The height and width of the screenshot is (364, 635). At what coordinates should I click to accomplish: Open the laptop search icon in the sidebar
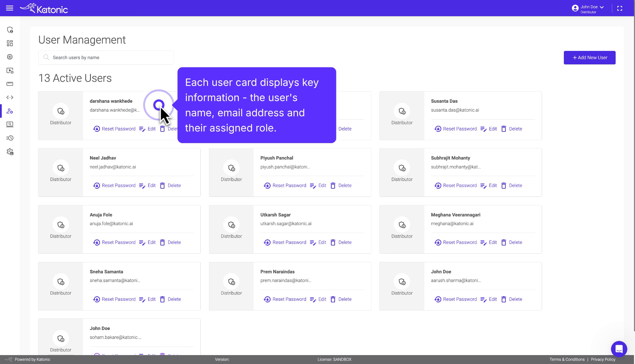pyautogui.click(x=10, y=125)
